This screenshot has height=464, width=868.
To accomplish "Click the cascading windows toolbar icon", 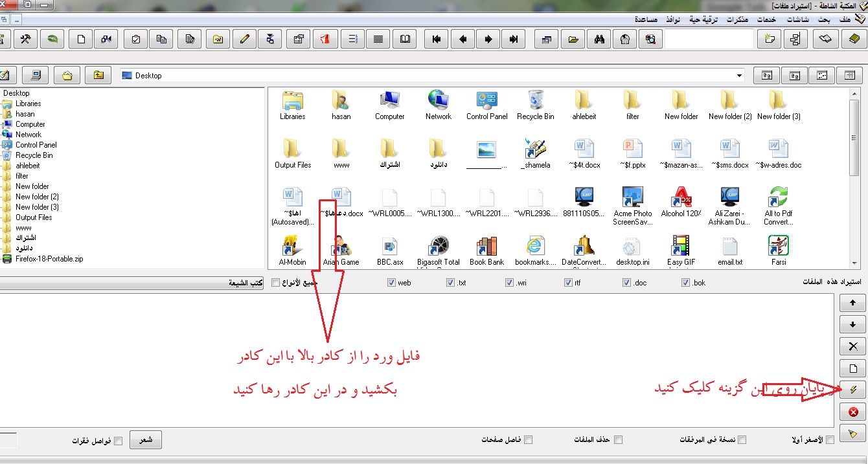I will click(x=546, y=39).
